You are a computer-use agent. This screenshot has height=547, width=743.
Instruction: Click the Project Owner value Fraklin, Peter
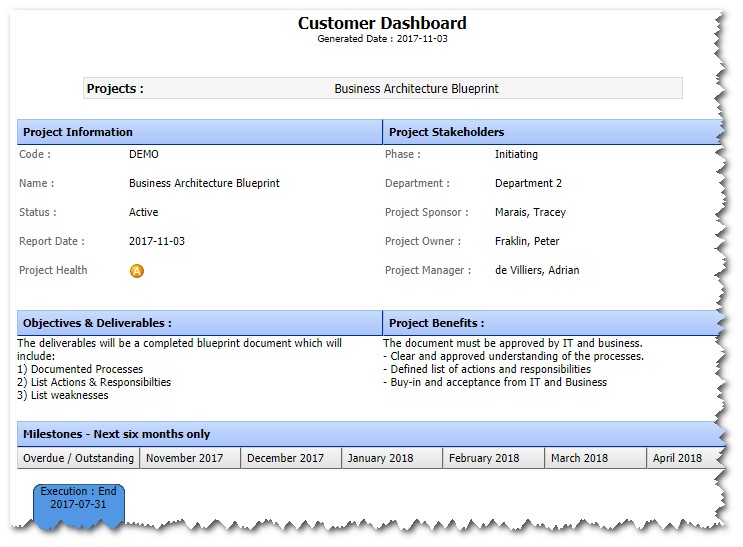pos(527,241)
